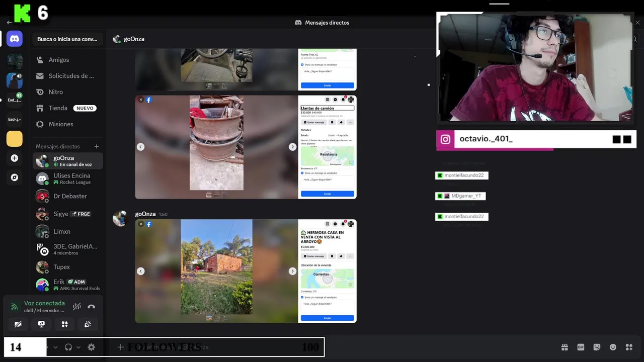Open the group DM '3DE, GabrielA...'

(x=68, y=249)
